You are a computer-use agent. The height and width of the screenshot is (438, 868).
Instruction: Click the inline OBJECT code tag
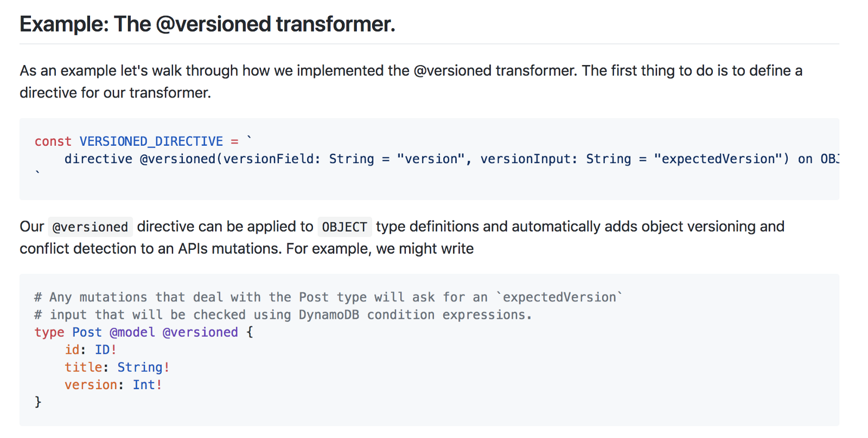344,227
